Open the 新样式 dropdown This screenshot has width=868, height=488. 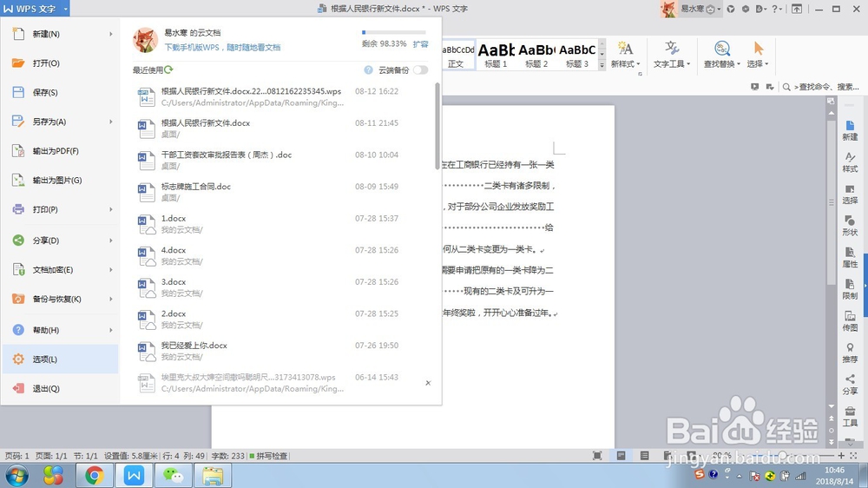coord(626,55)
